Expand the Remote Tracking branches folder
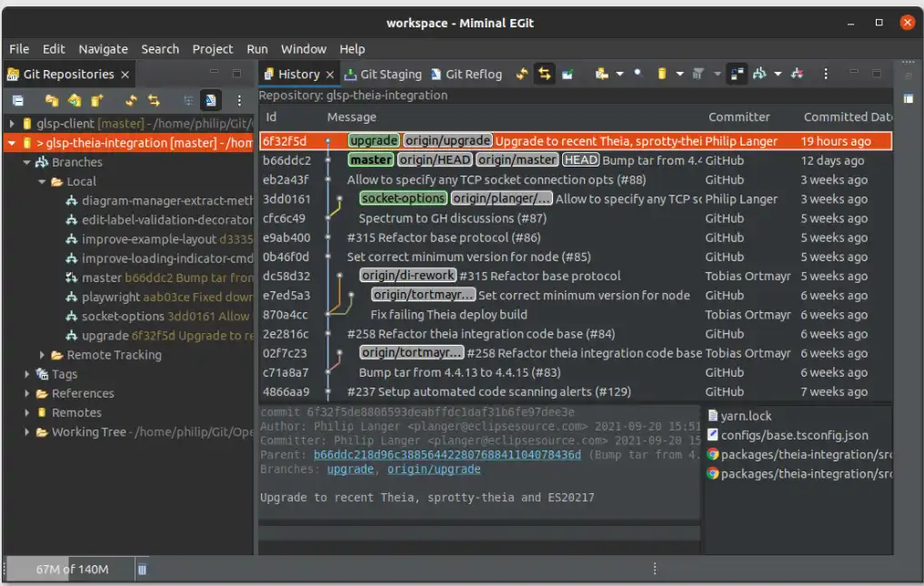 (42, 355)
